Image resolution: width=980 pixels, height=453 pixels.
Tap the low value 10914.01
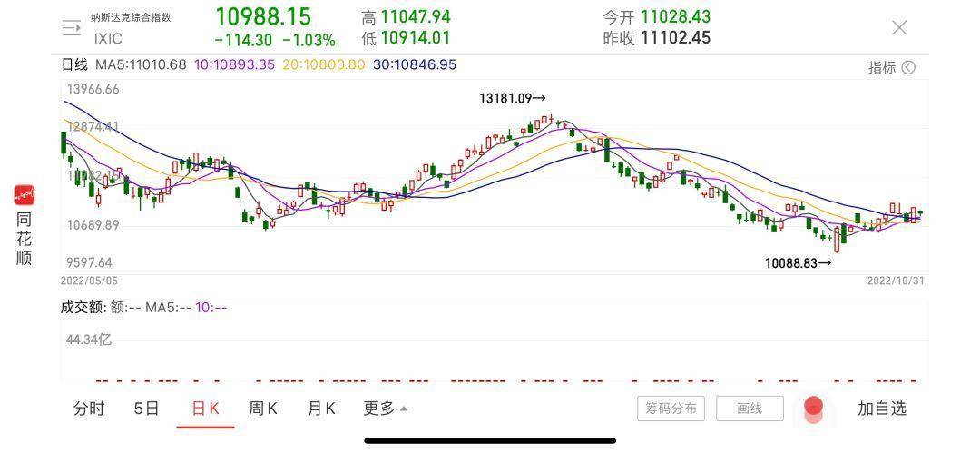pyautogui.click(x=416, y=38)
